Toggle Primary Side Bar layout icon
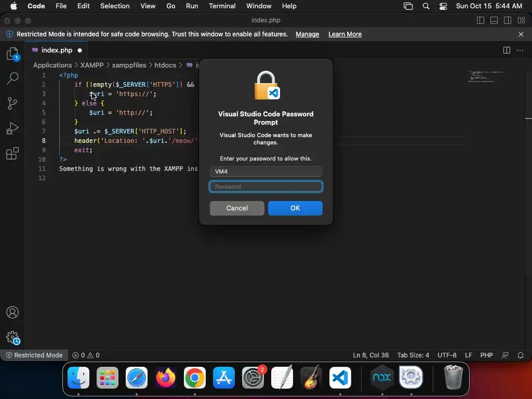Viewport: 532px width, 399px height. pos(481,20)
